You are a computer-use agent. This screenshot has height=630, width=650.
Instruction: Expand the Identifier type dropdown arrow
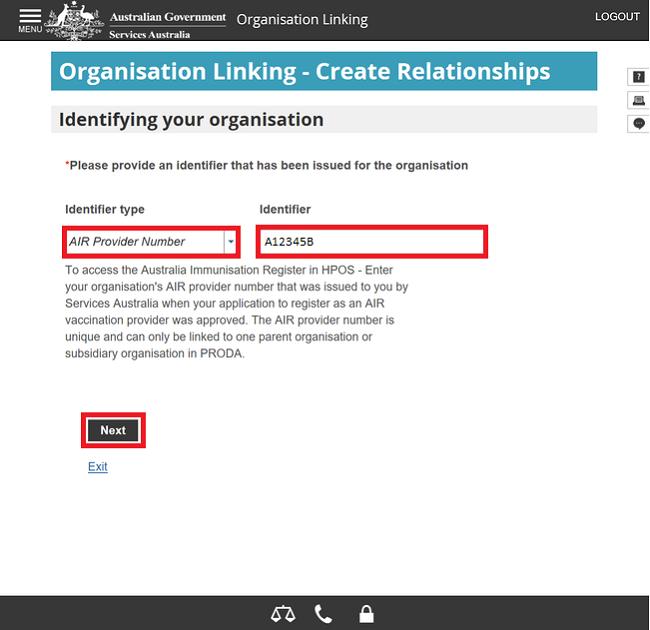click(x=230, y=242)
